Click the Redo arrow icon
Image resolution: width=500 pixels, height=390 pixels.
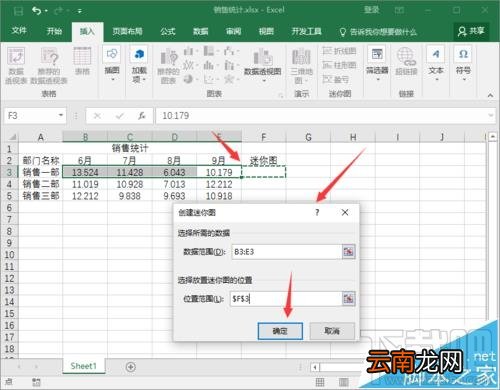(x=58, y=11)
